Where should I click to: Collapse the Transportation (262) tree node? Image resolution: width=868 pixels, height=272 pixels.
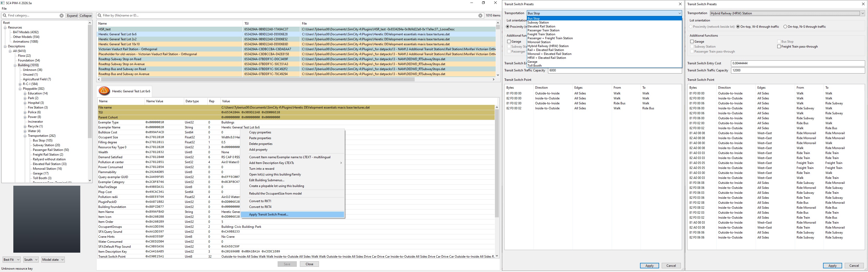[x=25, y=136]
